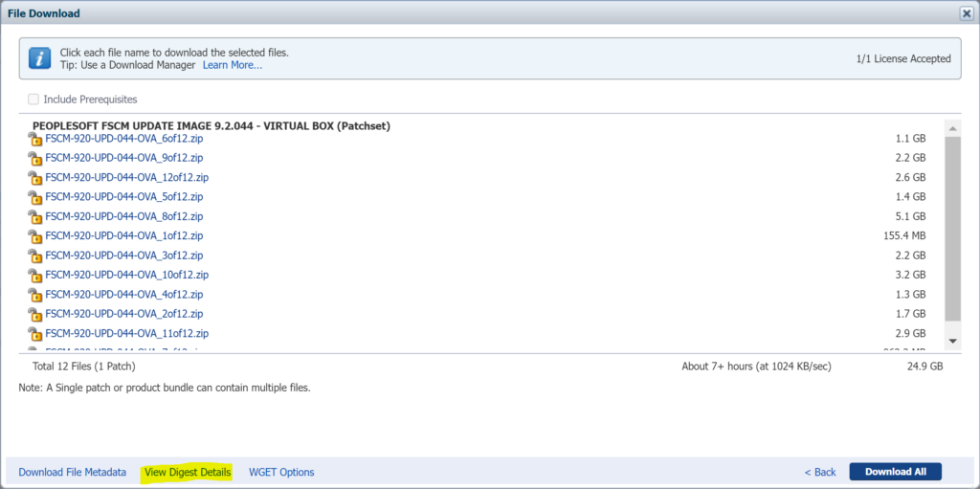980x489 pixels.
Task: Click the 24.9 GB total size
Action: coord(925,367)
